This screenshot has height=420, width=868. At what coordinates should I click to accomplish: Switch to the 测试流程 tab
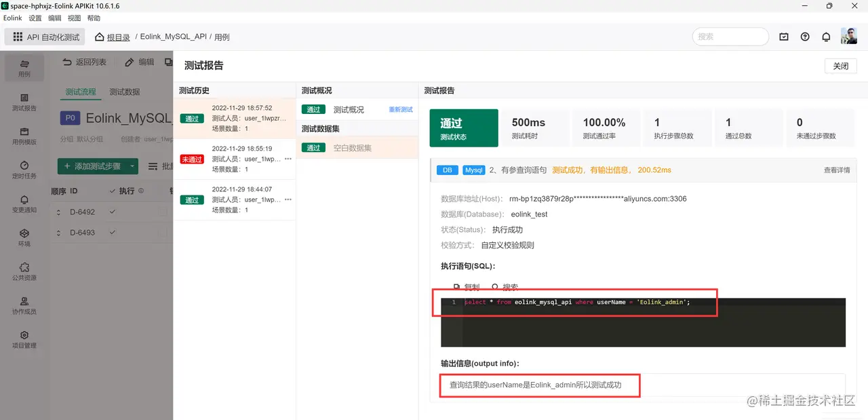[81, 92]
